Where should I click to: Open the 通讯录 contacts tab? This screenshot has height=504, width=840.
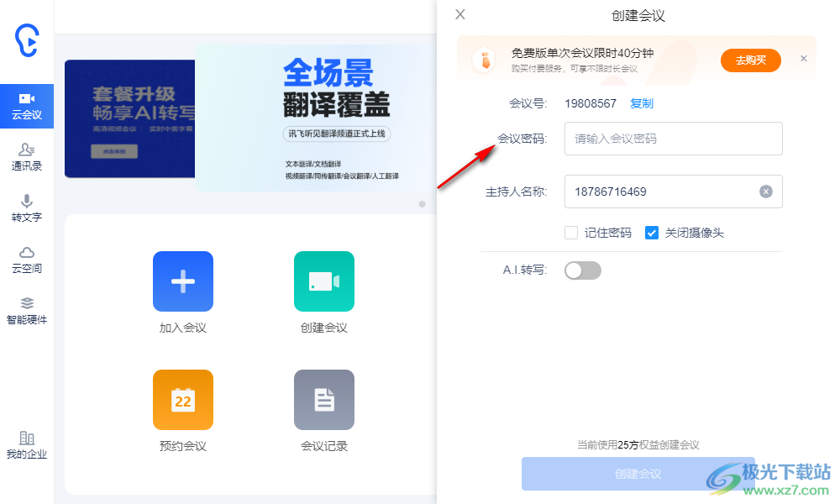[27, 157]
